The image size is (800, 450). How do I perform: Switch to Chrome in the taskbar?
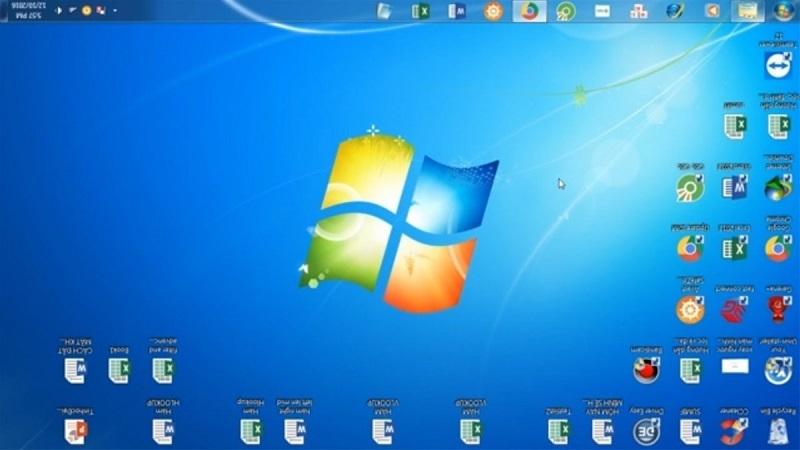530,11
